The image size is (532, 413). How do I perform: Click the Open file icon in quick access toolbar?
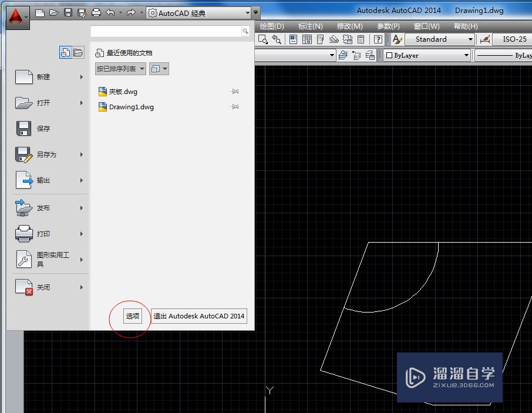[54, 14]
